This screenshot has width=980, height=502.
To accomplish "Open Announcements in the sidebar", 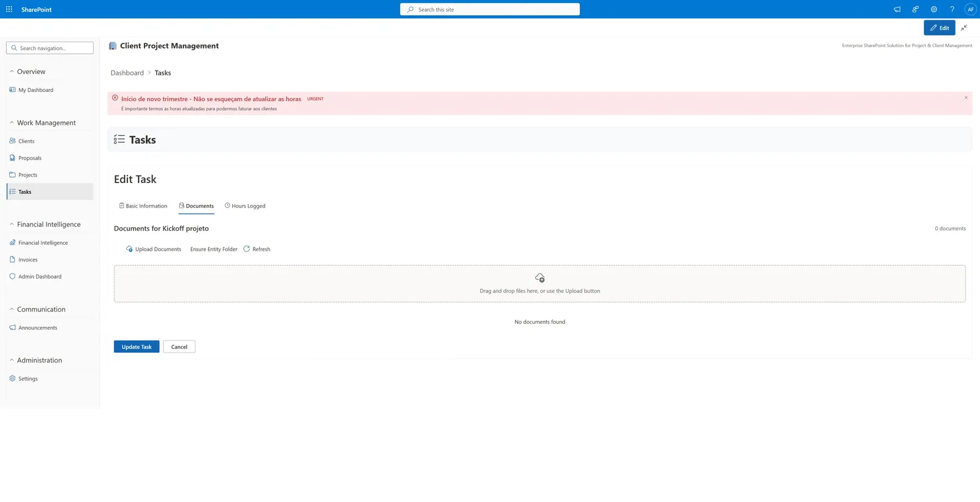I will pos(50,328).
